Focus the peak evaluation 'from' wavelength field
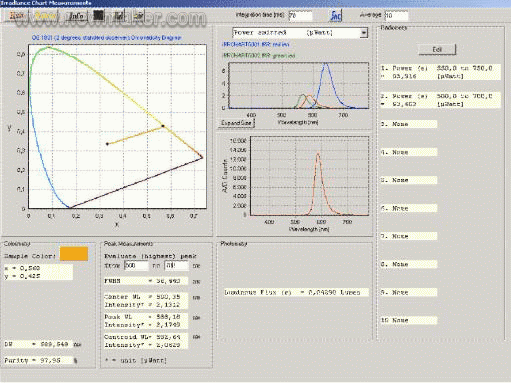 [x=136, y=266]
